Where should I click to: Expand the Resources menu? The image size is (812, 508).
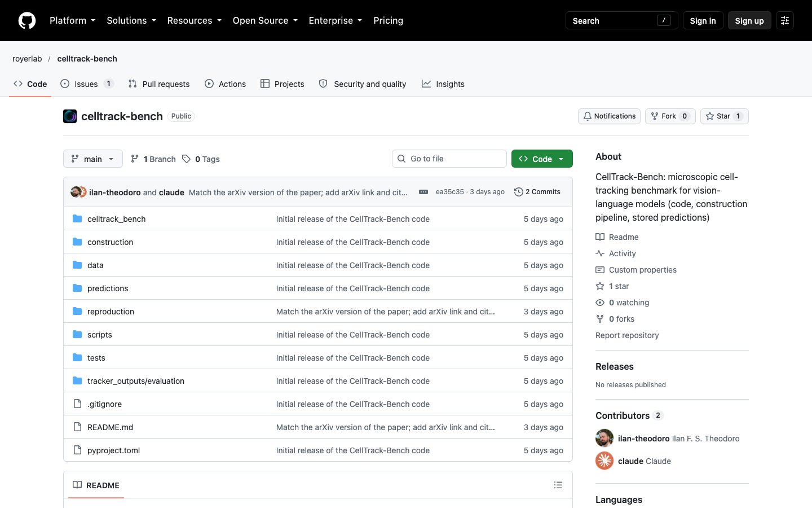tap(194, 20)
